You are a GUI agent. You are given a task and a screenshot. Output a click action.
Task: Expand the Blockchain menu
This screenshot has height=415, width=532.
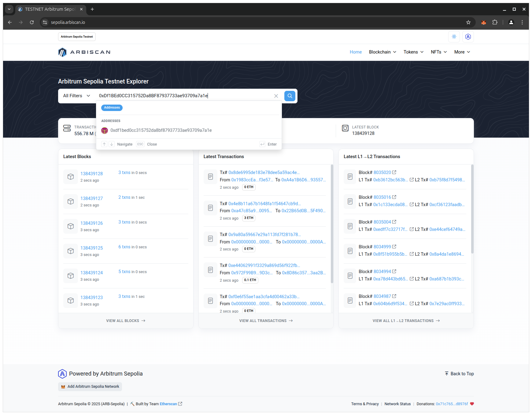pyautogui.click(x=382, y=52)
